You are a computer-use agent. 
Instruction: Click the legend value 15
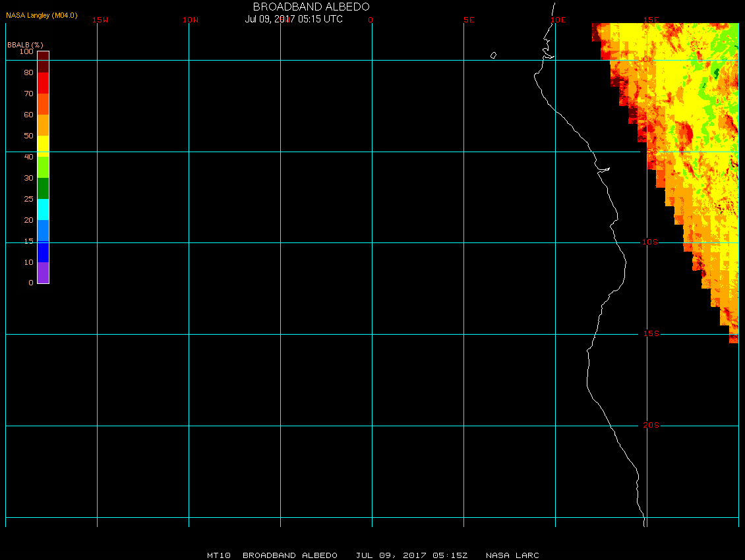click(29, 241)
